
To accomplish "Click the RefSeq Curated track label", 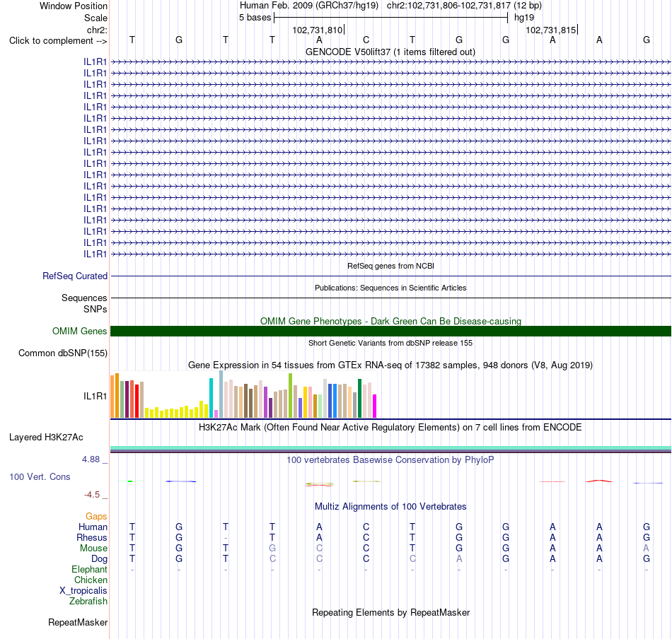I will 74,276.
